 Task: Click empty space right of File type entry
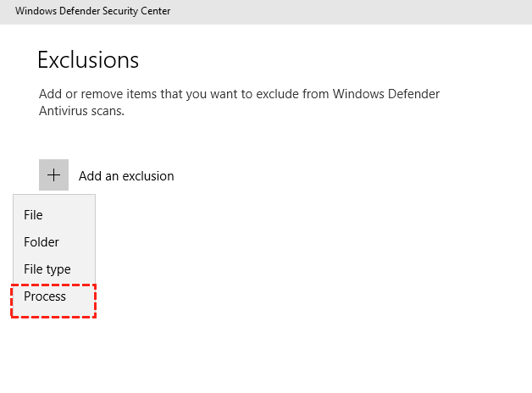[254, 269]
